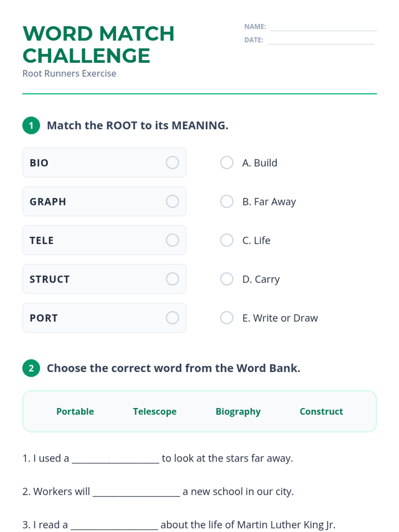Choose Portable from the Word Bank
399x532 pixels.
point(75,411)
